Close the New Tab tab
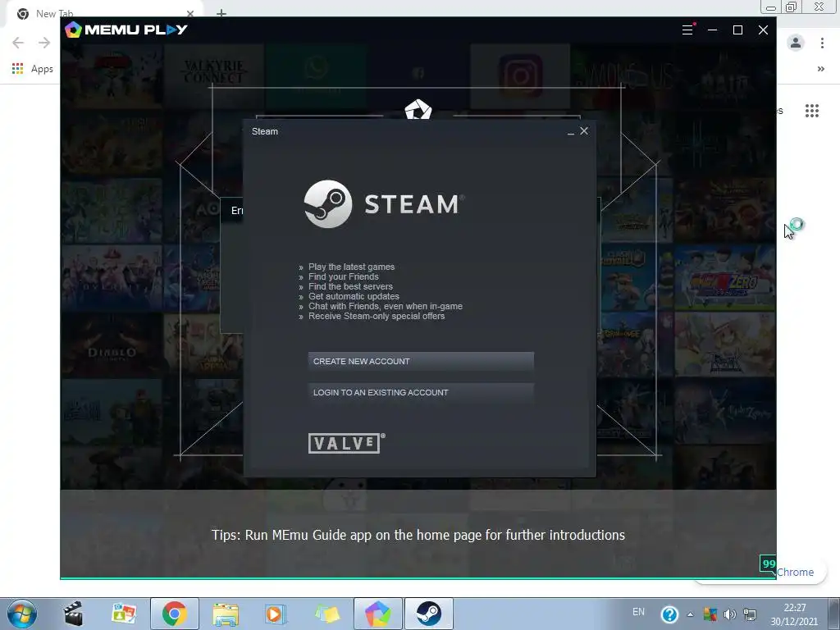Screen dimensions: 840x630 (190, 13)
